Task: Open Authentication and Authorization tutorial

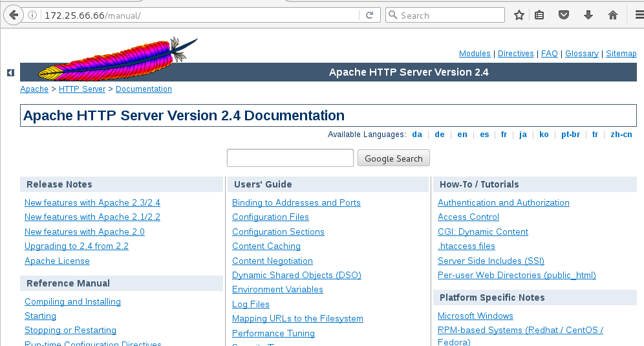Action: [x=503, y=202]
